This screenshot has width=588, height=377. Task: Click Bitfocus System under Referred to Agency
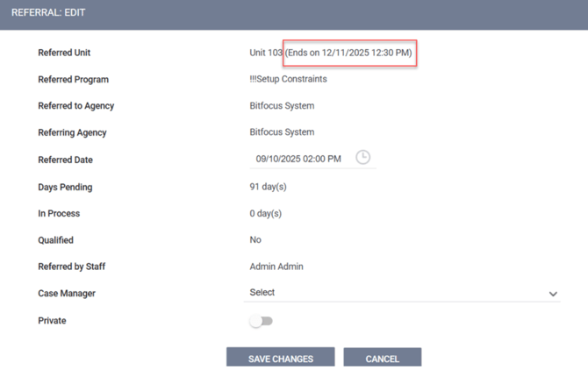coord(282,106)
